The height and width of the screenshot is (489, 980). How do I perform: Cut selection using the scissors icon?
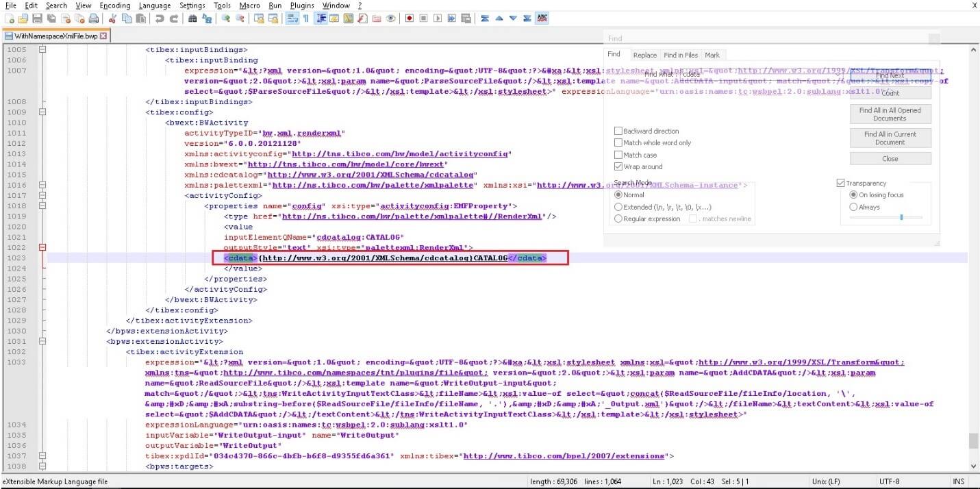(112, 18)
